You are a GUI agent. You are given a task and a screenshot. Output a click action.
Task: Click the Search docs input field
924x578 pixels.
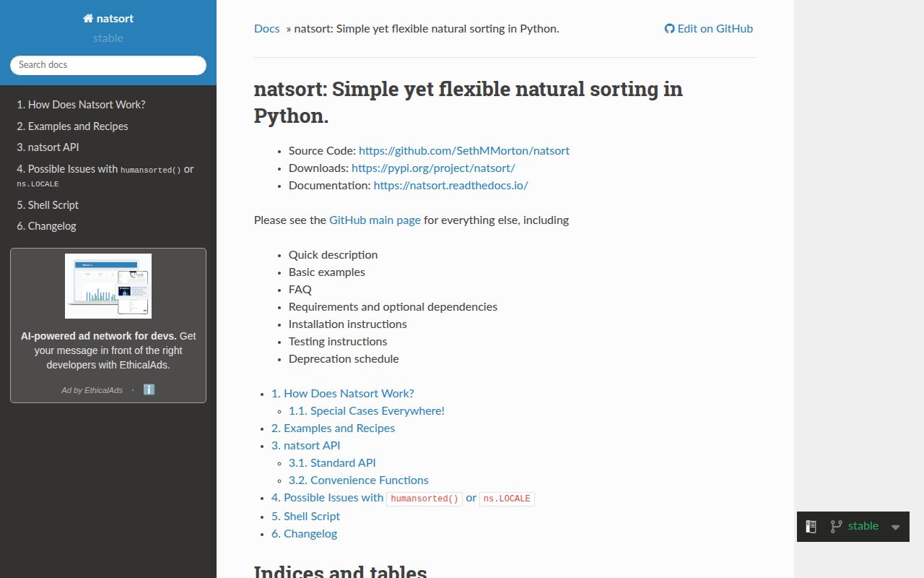click(108, 65)
